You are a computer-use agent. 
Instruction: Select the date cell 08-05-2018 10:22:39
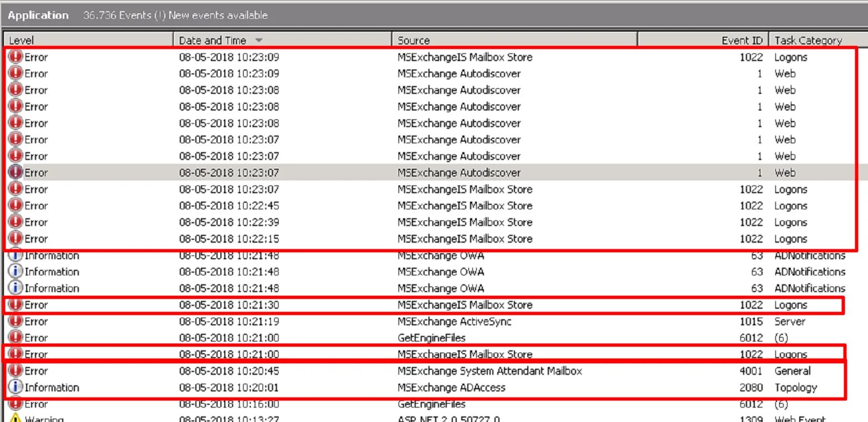229,223
